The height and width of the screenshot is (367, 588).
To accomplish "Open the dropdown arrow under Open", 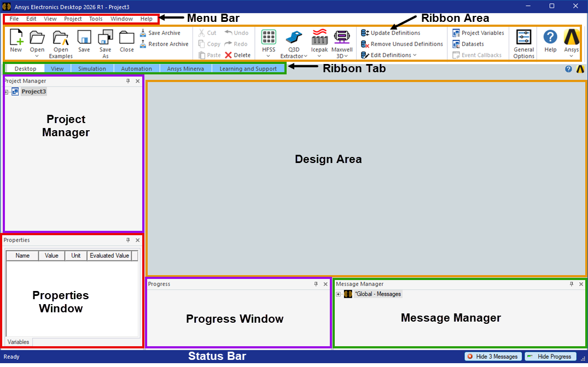I will pos(37,56).
